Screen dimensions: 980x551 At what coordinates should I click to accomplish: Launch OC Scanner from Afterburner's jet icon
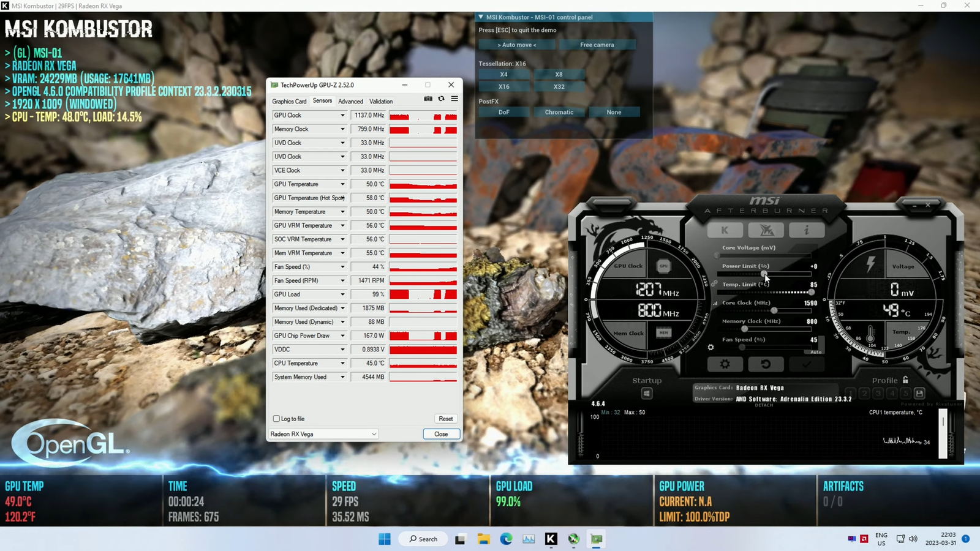click(x=766, y=230)
